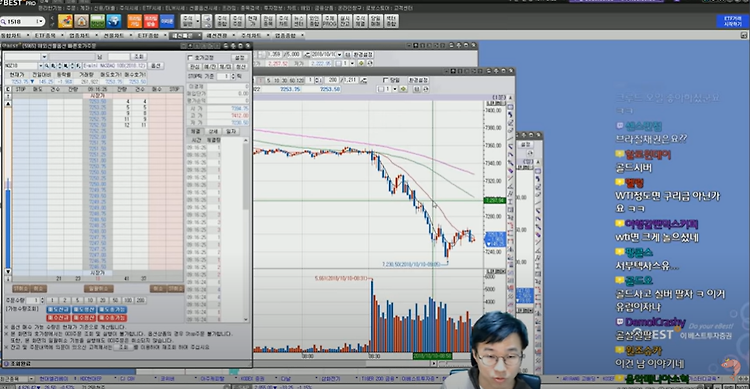
Task: Expand the account selector dropdown in order window
Action: pyautogui.click(x=44, y=57)
